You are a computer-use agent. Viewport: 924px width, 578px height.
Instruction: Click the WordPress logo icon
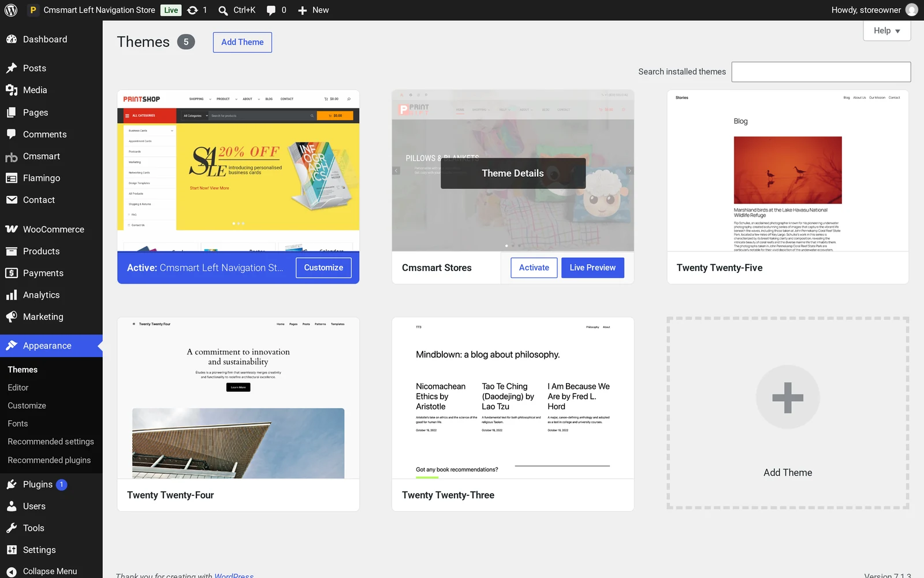click(11, 10)
